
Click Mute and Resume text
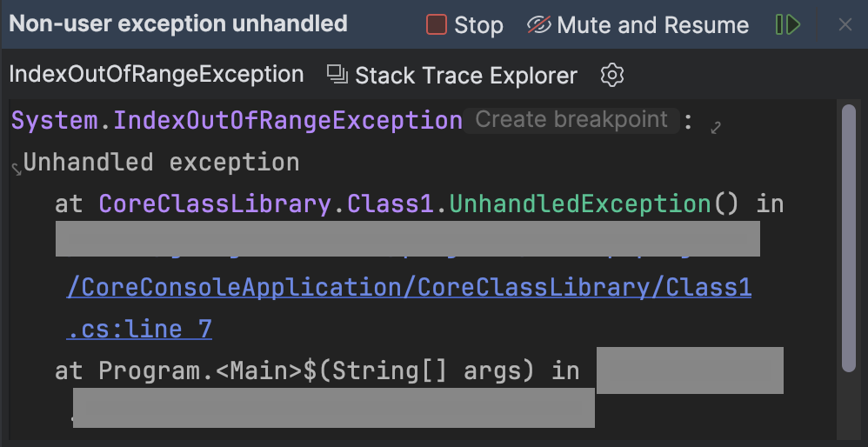point(652,25)
